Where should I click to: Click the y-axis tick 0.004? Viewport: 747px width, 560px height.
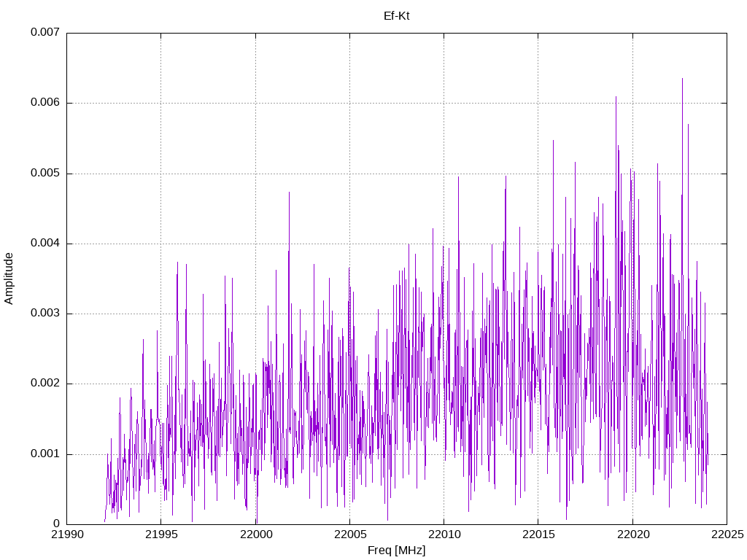[x=45, y=243]
